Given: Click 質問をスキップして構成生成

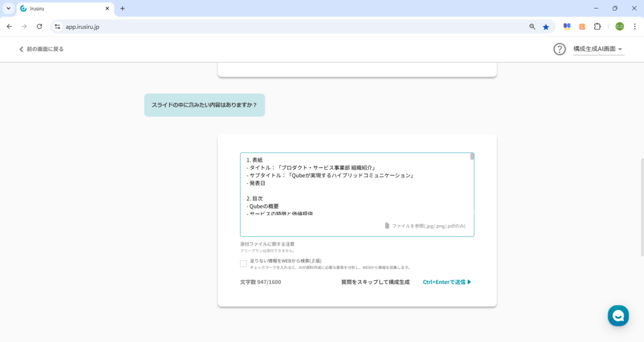Looking at the screenshot, I should tap(375, 282).
